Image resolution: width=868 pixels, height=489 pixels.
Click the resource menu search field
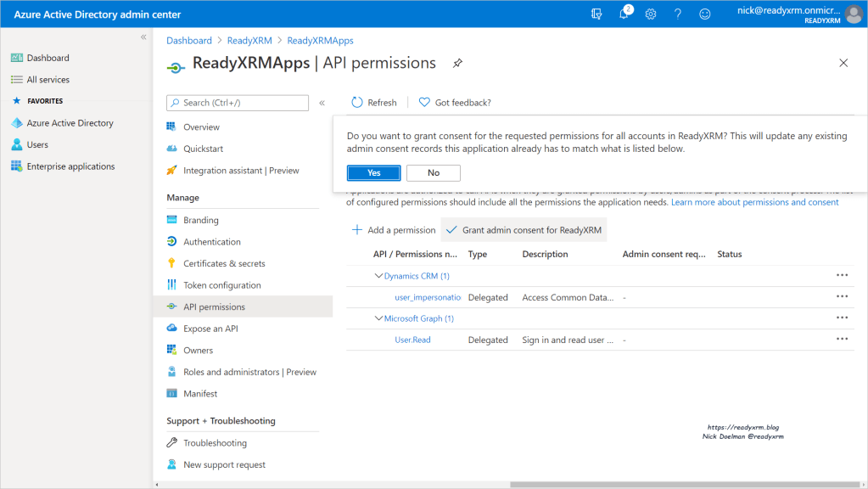238,103
